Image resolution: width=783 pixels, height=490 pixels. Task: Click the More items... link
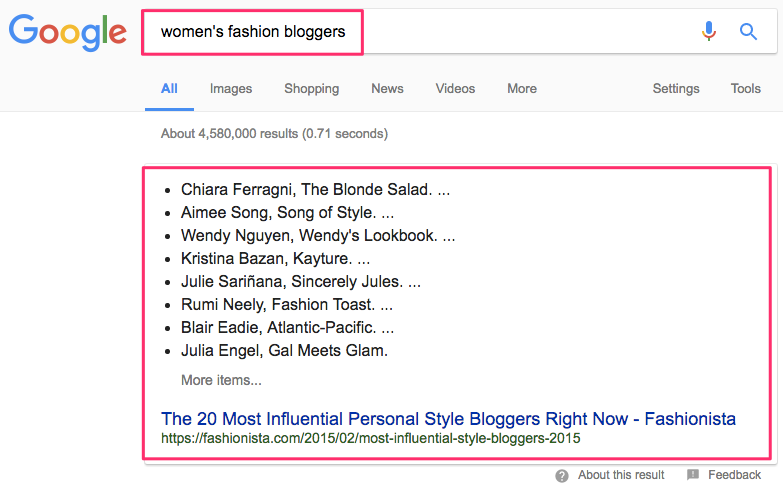click(x=221, y=380)
